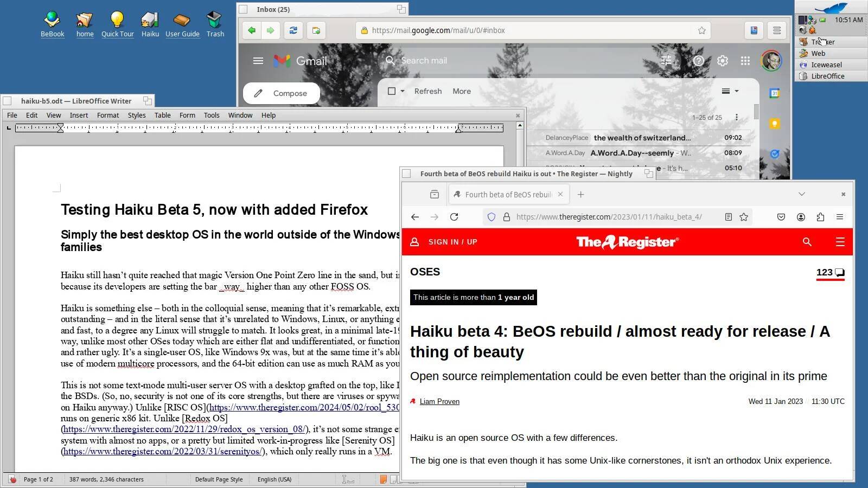Open Gmail's display density dropdown
This screenshot has height=488, width=868.
coord(729,91)
